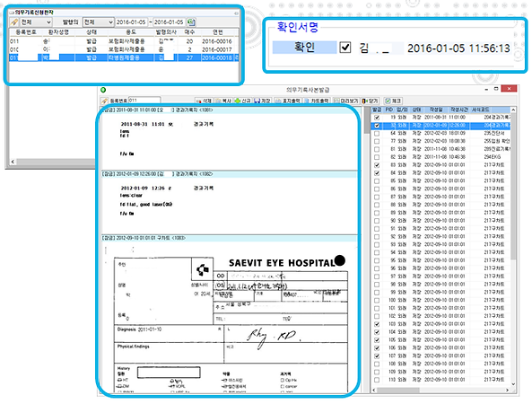Toggle checkbox for record PID 81

377,149
